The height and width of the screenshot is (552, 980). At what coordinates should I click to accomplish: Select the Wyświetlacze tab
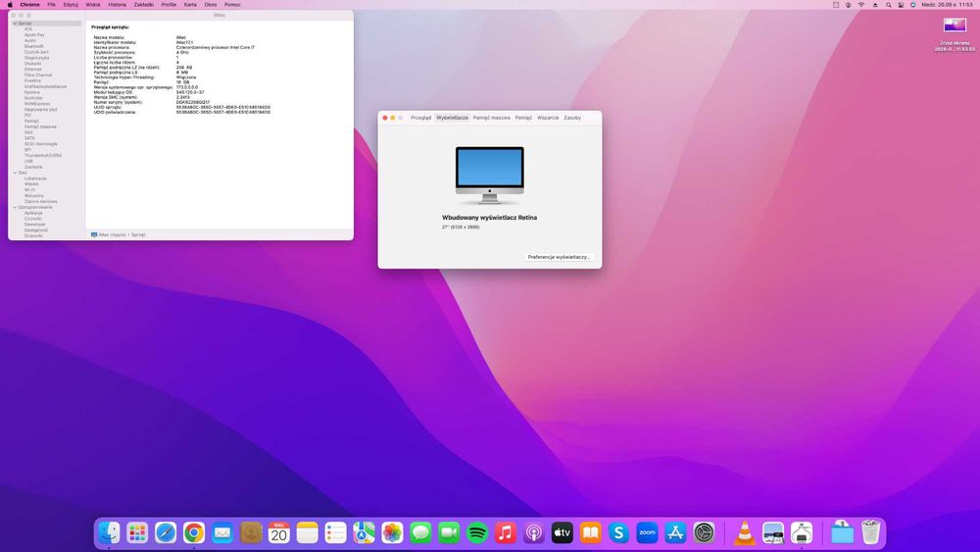tap(452, 118)
